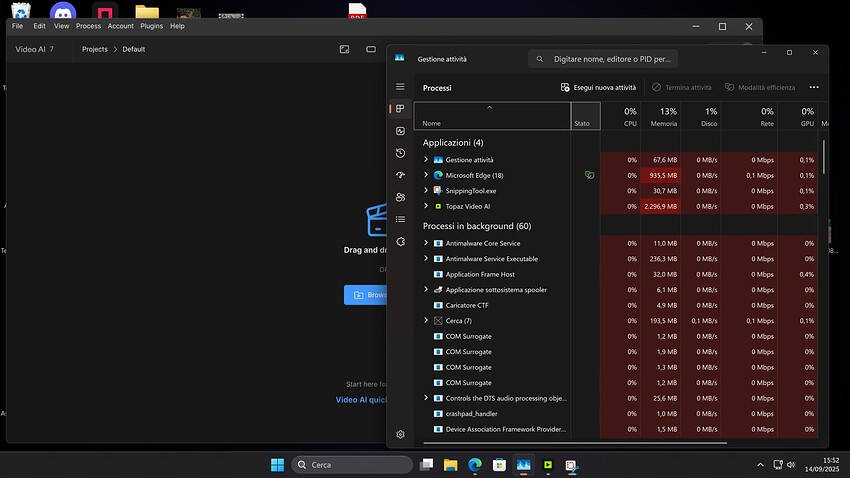Open the three-dots more options menu
Screen dimensions: 850x478
814,87
